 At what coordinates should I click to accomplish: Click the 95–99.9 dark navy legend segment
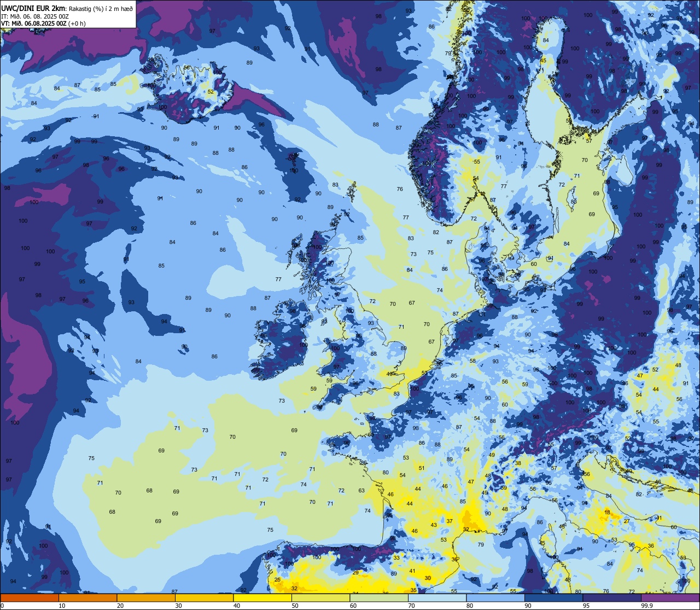pos(611,597)
